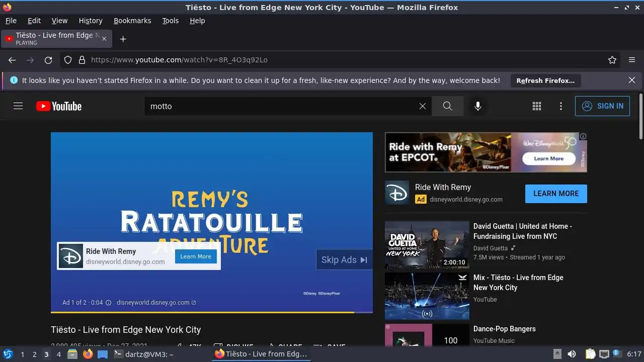Open the YouTube apps grid icon
The width and height of the screenshot is (644, 362).
[537, 106]
